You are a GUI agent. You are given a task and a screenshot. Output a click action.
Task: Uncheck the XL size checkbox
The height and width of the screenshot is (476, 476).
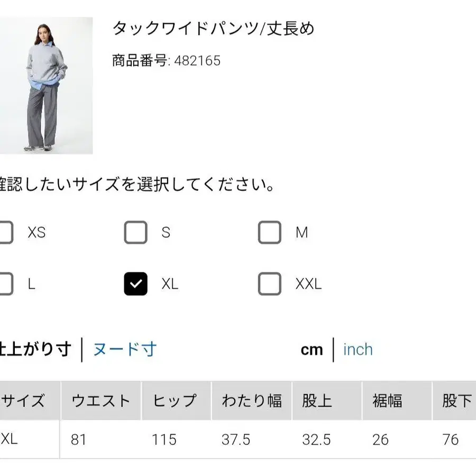point(136,284)
